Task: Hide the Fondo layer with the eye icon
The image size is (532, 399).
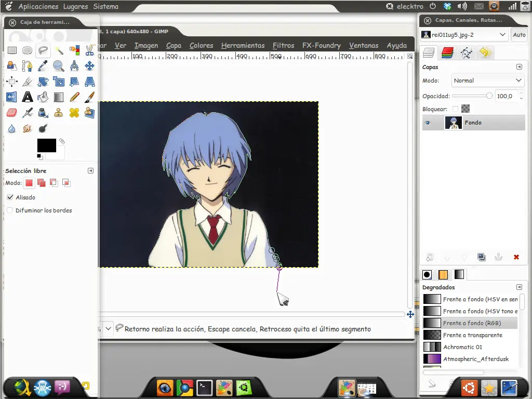Action: coord(428,123)
